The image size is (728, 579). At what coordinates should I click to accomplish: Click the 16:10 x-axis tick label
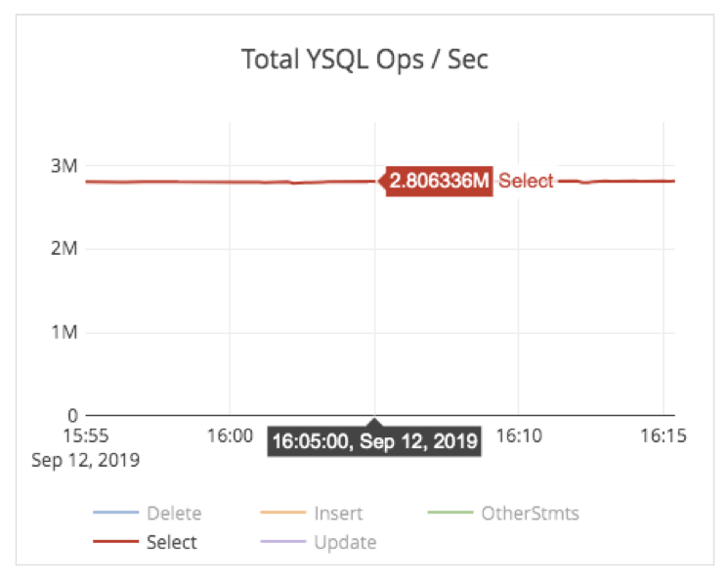(518, 435)
